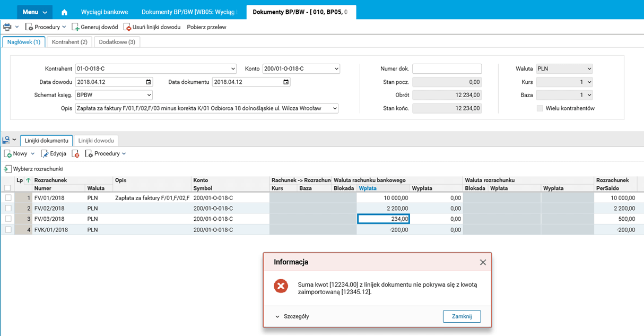The image size is (644, 336).
Task: Click Wybierz rozrachunki icon
Action: coord(7,169)
